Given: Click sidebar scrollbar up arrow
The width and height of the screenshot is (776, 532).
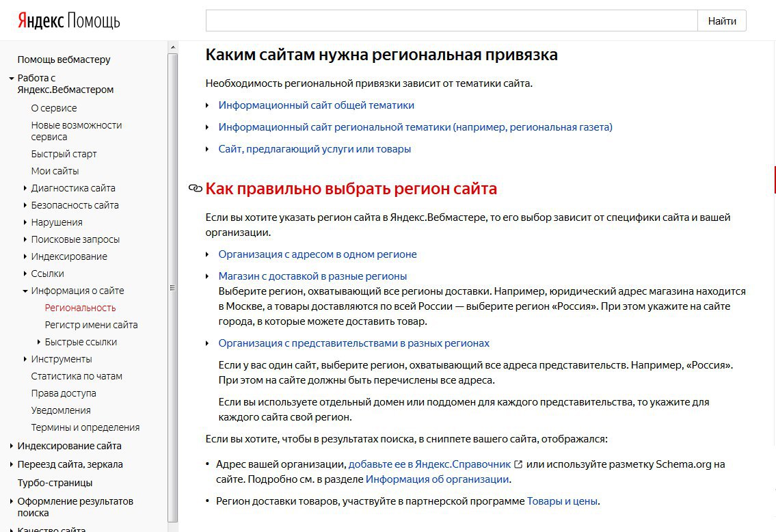Looking at the screenshot, I should (173, 47).
